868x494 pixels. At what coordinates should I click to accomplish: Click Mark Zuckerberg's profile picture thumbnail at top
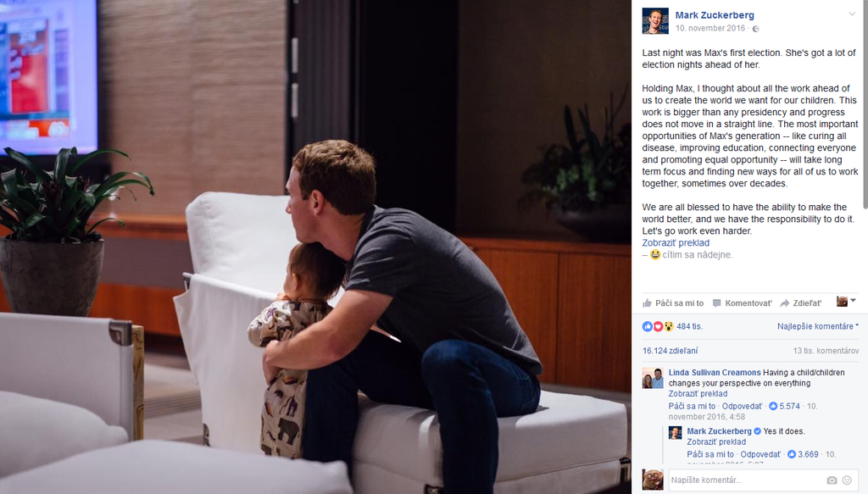[x=655, y=21]
